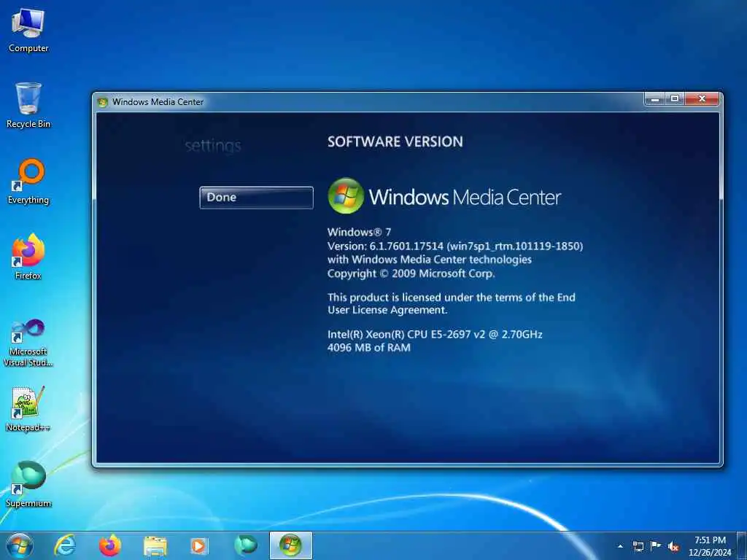Click the faded settings heading

(213, 146)
